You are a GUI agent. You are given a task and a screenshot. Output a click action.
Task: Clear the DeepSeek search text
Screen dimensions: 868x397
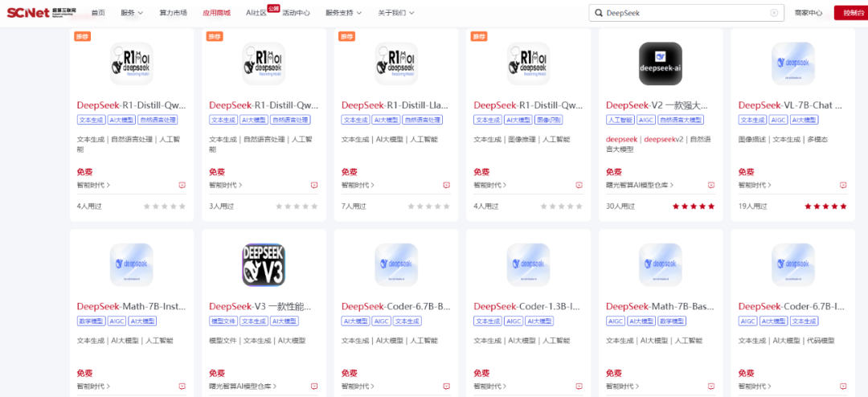774,13
